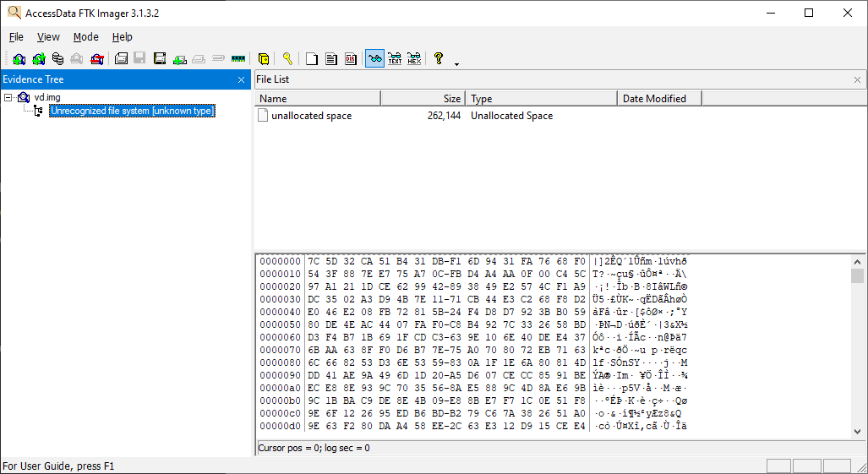The image size is (868, 474).
Task: Click the 262,144 size value
Action: (x=444, y=116)
